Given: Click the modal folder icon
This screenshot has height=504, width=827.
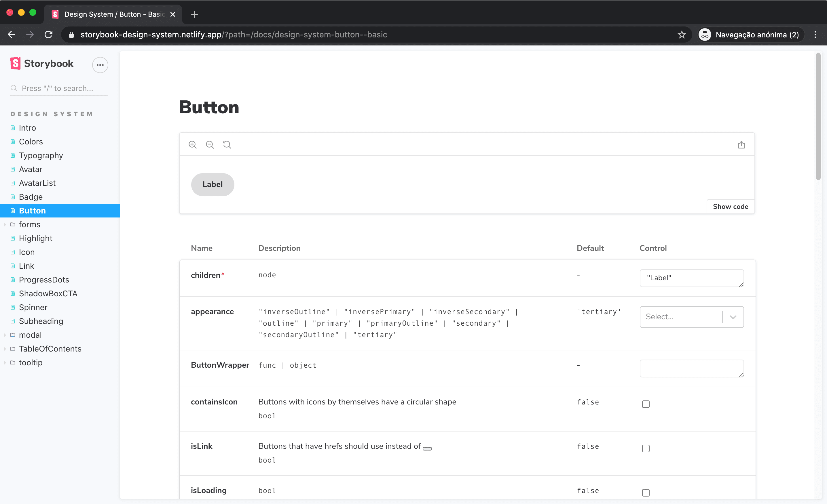Looking at the screenshot, I should point(13,335).
